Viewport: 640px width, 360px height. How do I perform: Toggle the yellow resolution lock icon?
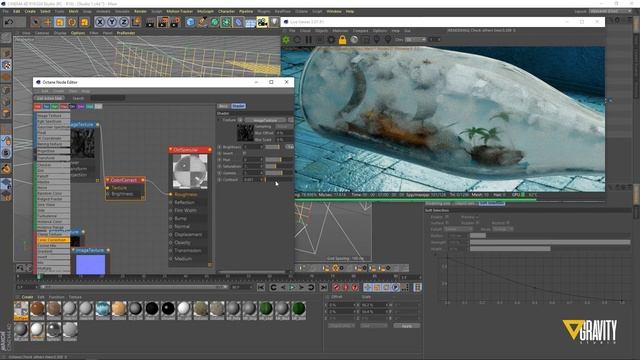click(342, 40)
